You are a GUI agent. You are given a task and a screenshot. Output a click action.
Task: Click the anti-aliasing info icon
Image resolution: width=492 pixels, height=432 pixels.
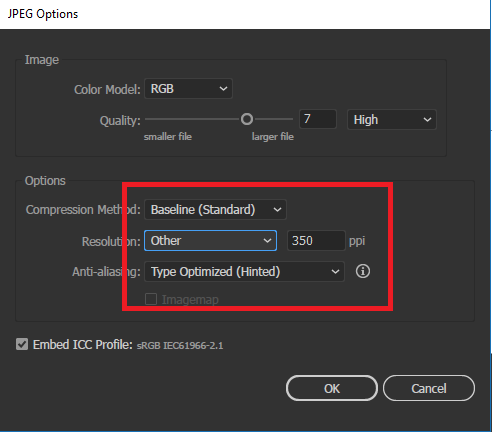[x=363, y=271]
